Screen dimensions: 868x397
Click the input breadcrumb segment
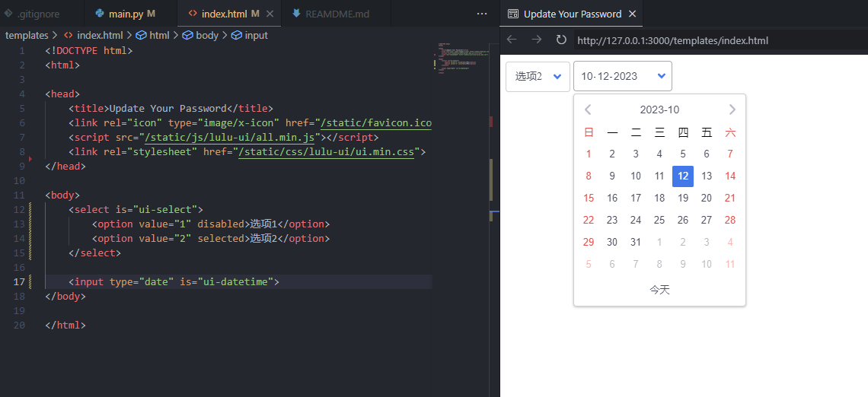click(249, 36)
